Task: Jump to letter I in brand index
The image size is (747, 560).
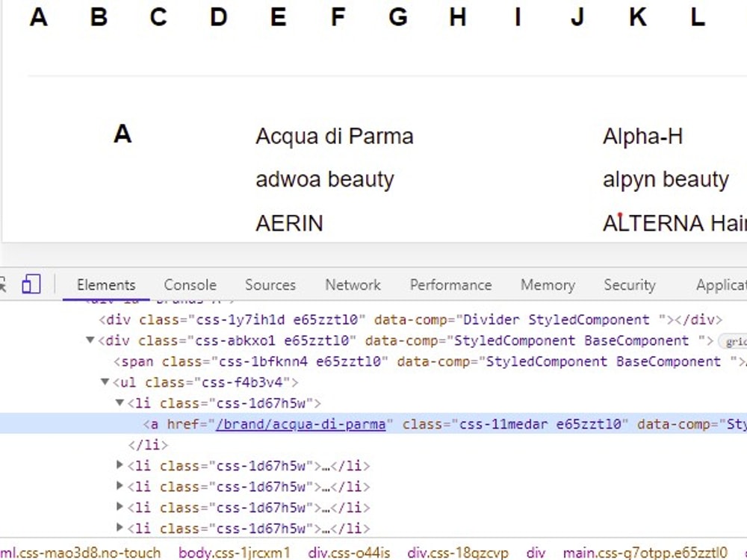Action: (x=518, y=17)
